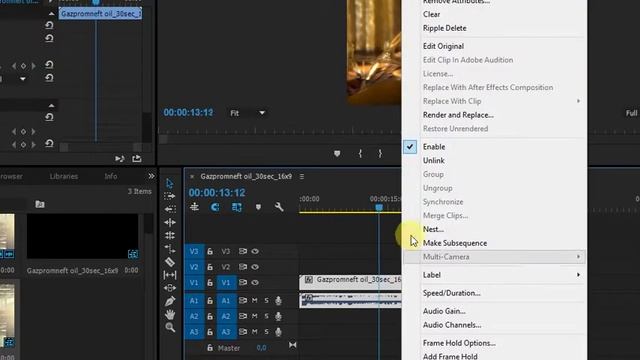Toggle V1 track lock
Image resolution: width=640 pixels, height=360 pixels.
coord(210,282)
